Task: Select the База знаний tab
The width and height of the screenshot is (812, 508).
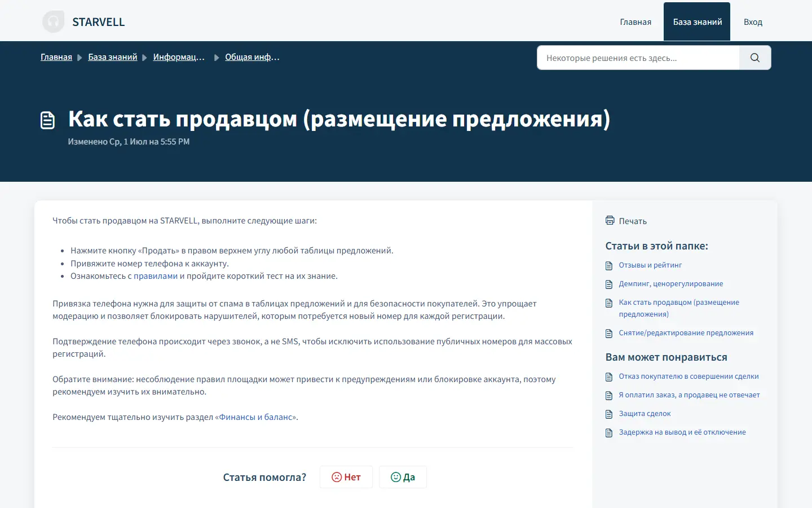Action: [697, 22]
